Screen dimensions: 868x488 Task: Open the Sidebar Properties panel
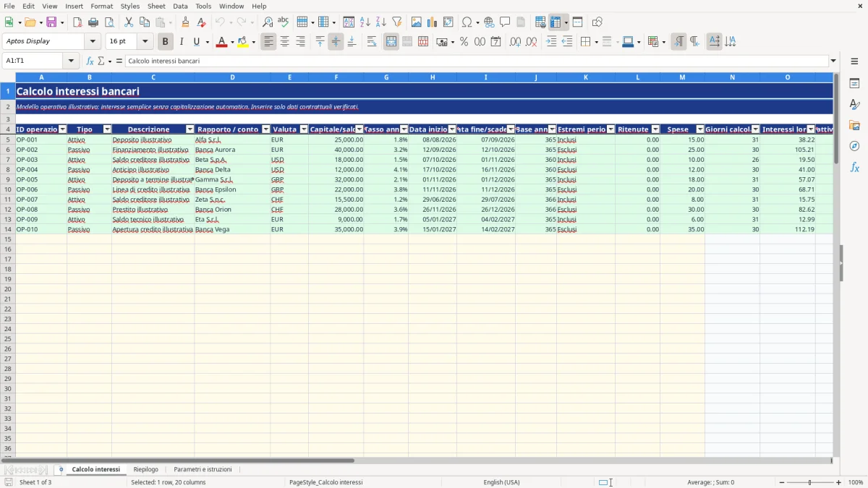click(854, 84)
